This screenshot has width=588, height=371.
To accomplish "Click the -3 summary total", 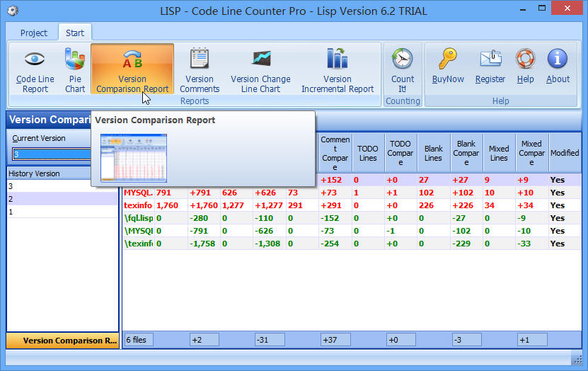I will [466, 340].
